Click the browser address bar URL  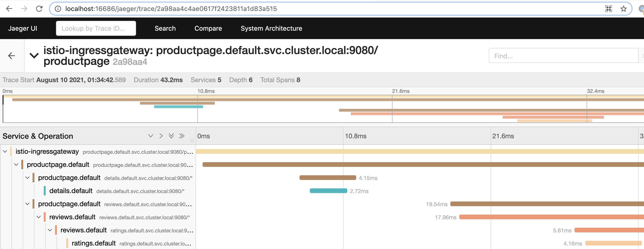[171, 9]
